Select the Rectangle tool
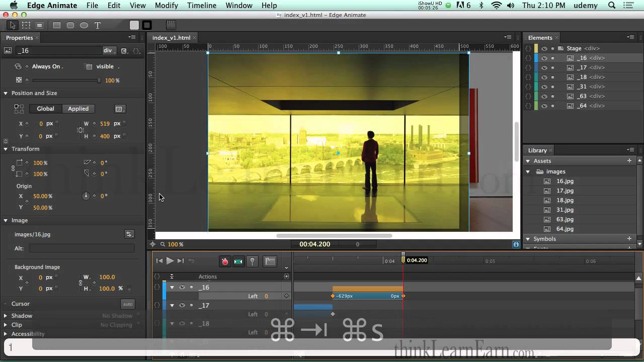Viewport: 644px width, 362px height. 57,25
